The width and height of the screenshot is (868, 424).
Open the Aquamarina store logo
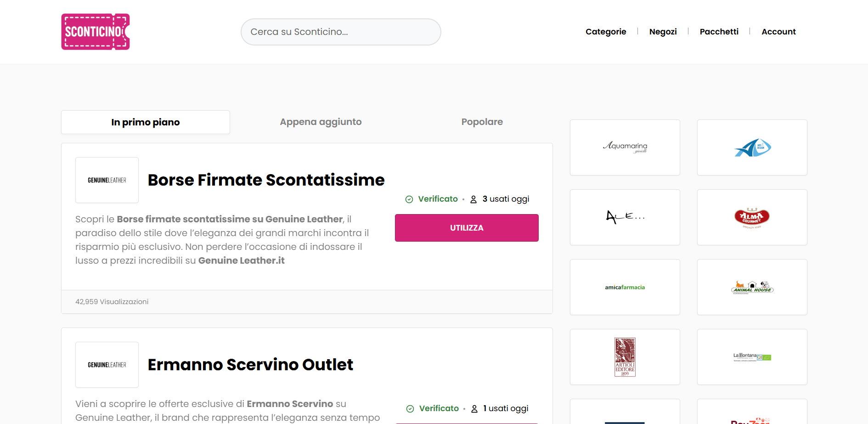(625, 147)
